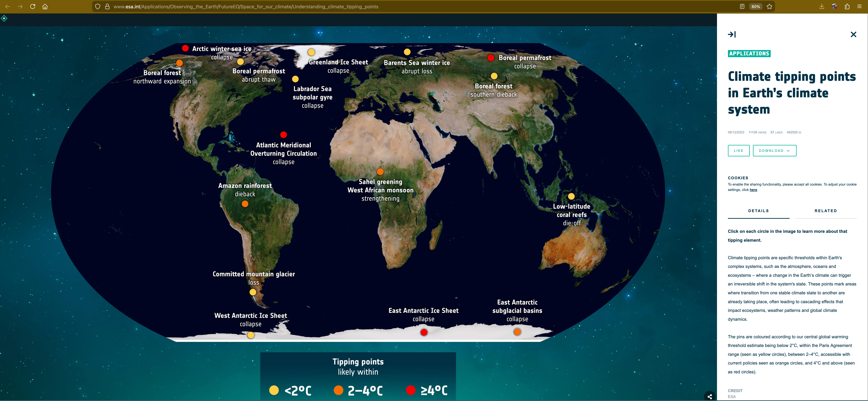Collapse side panel with arrow-bar icon
The width and height of the screenshot is (868, 401).
732,34
